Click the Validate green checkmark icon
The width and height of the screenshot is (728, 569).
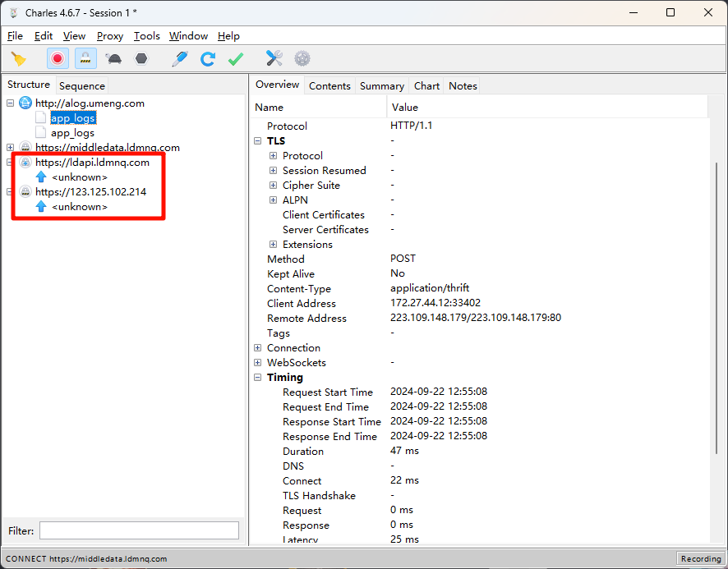click(x=236, y=58)
